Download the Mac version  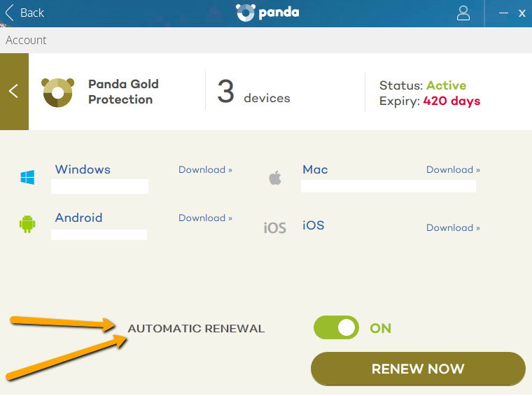coord(454,169)
